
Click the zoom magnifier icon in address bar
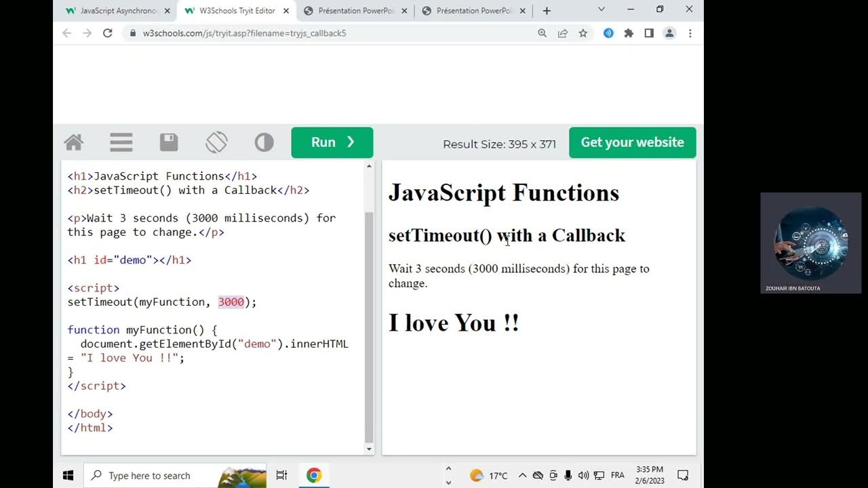542,33
